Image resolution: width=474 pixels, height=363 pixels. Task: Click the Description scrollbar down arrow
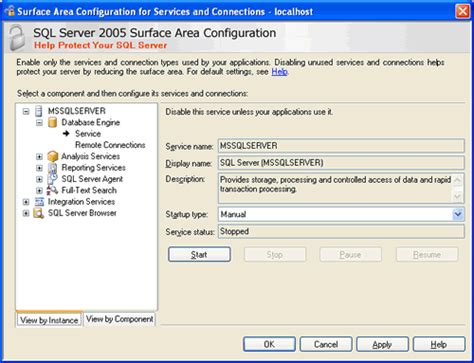click(457, 197)
